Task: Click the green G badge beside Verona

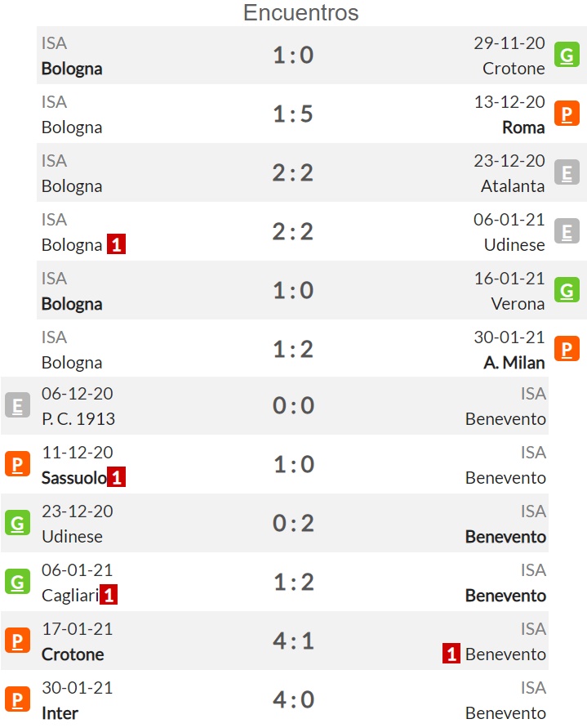Action: [x=567, y=290]
